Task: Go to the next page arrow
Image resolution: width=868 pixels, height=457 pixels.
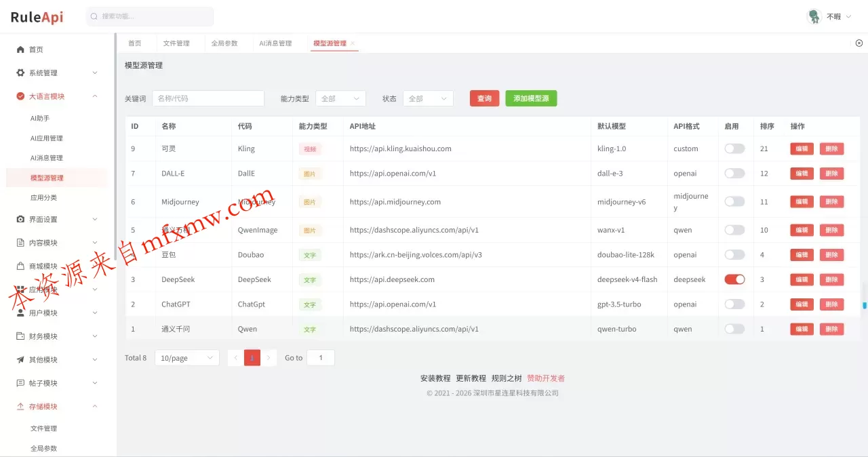Action: point(269,357)
